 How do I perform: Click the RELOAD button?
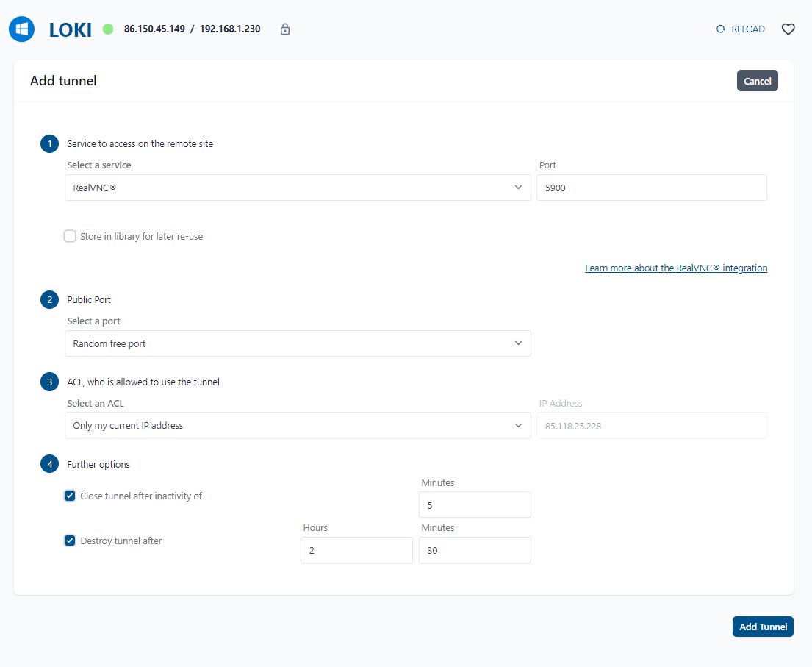click(x=741, y=29)
